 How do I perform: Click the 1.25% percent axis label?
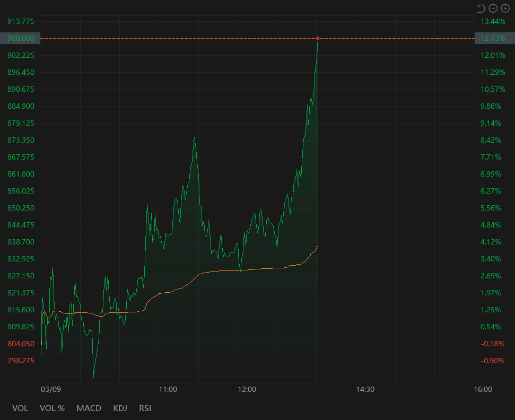coord(491,310)
